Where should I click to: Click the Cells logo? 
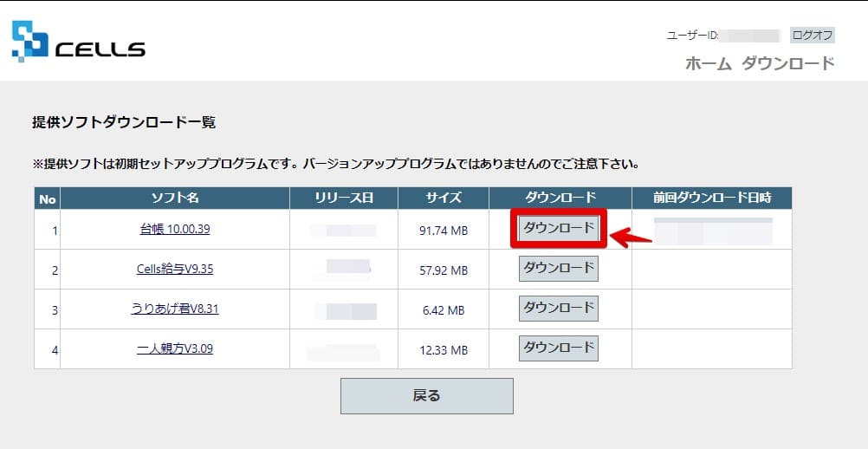[x=79, y=41]
